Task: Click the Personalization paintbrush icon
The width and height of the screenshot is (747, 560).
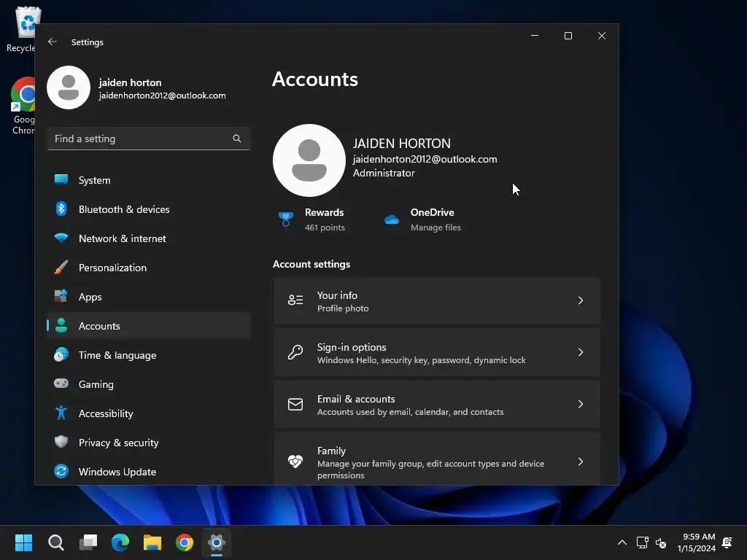Action: pos(61,267)
